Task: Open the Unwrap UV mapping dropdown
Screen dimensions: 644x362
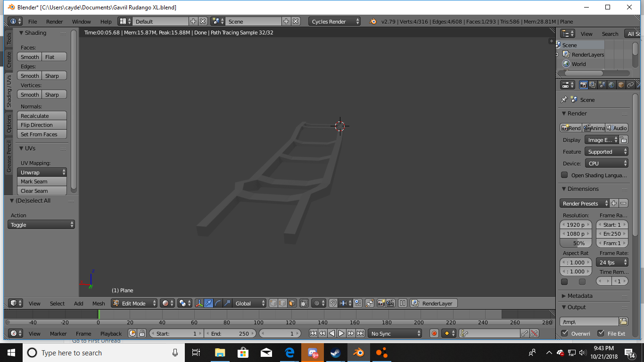Action: (x=42, y=172)
